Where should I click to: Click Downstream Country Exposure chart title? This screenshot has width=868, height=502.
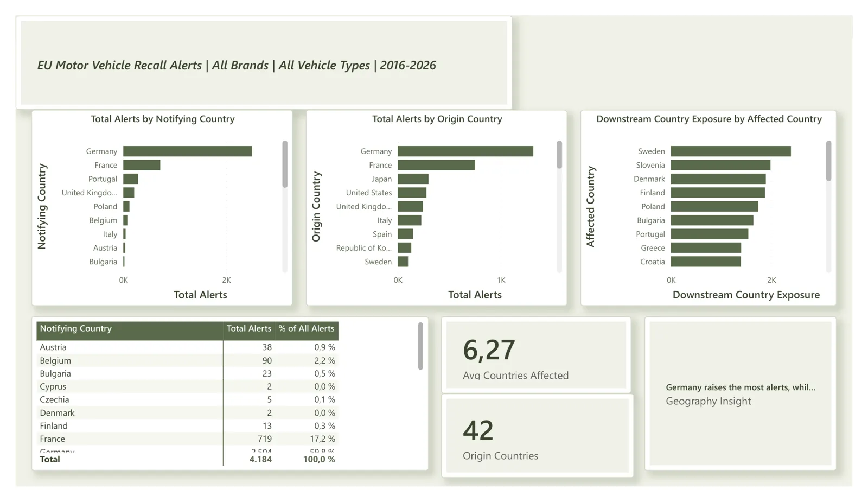tap(709, 119)
